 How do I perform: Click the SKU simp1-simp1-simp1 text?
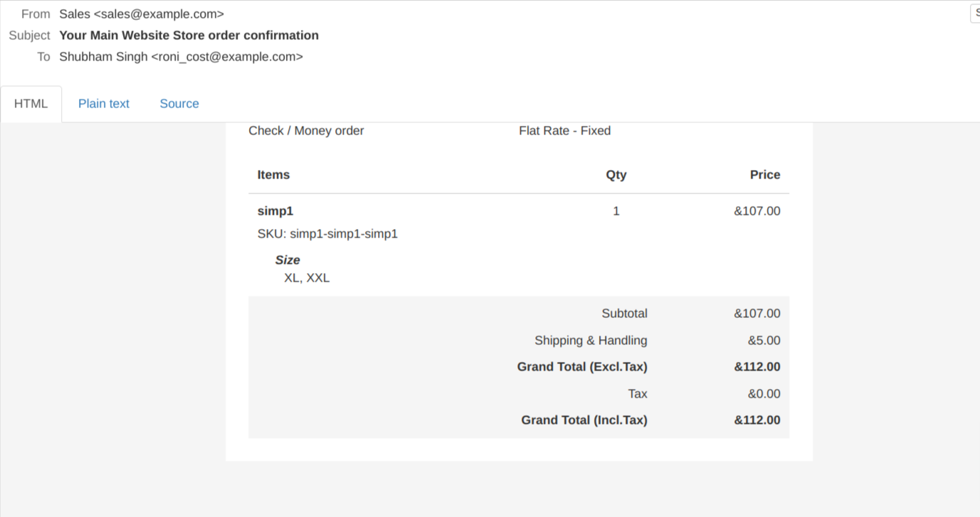(x=327, y=233)
